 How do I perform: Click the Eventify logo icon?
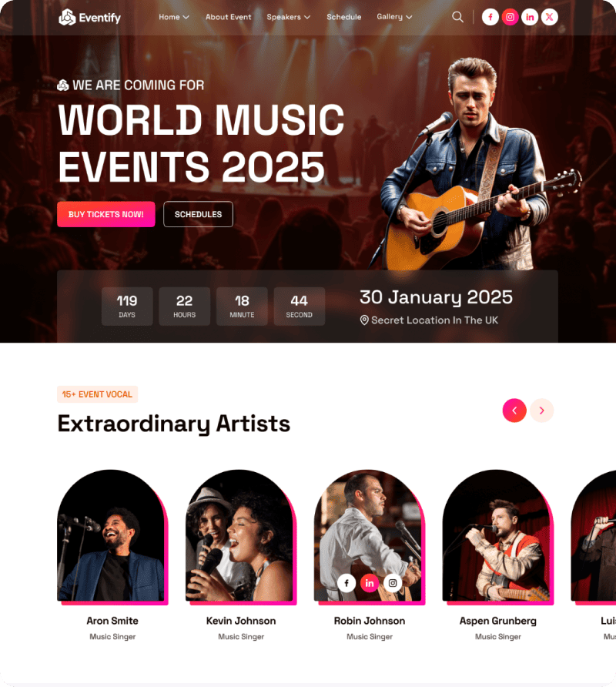[x=68, y=17]
